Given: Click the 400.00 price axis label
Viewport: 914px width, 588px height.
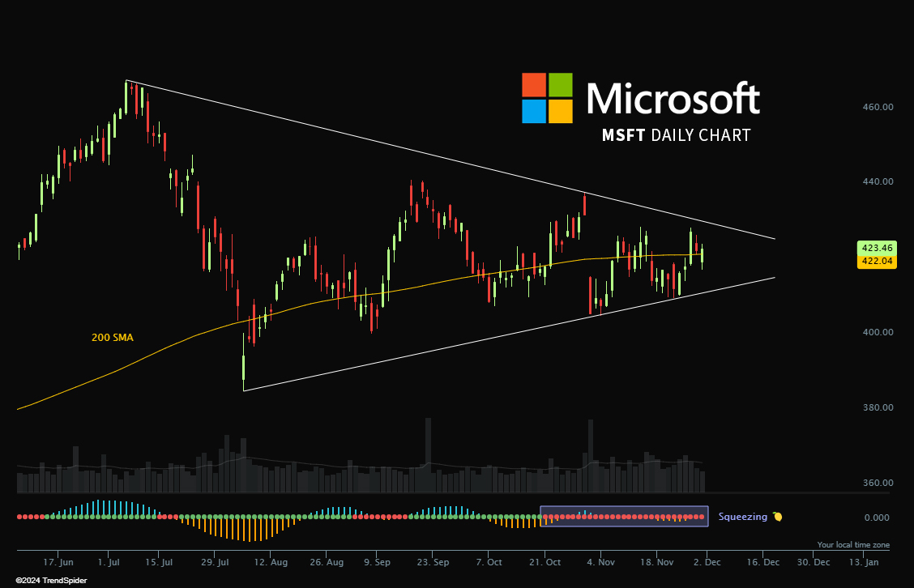Looking at the screenshot, I should click(878, 332).
